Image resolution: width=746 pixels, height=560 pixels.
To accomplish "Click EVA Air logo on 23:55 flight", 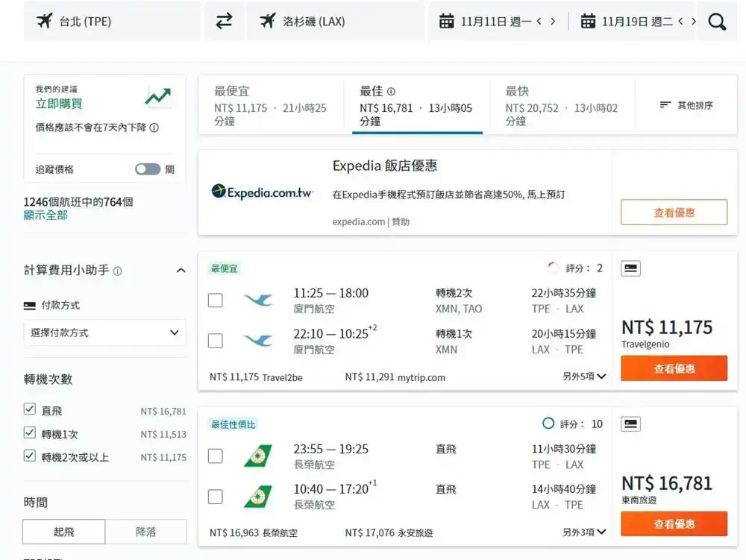I will pos(258,456).
